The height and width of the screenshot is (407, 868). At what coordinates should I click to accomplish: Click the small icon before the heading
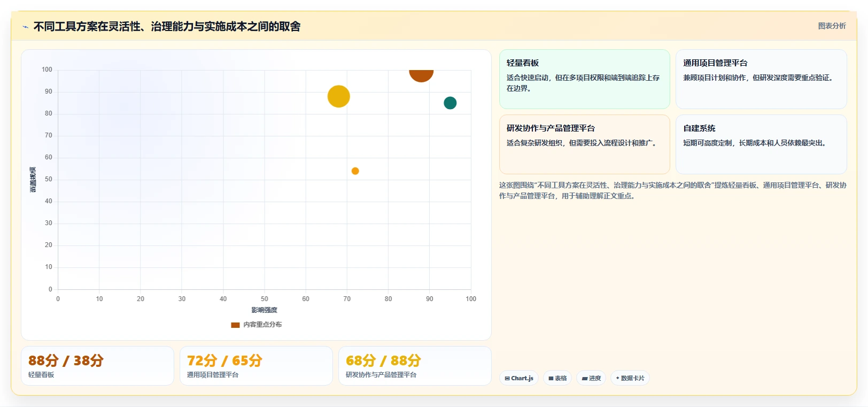[25, 27]
